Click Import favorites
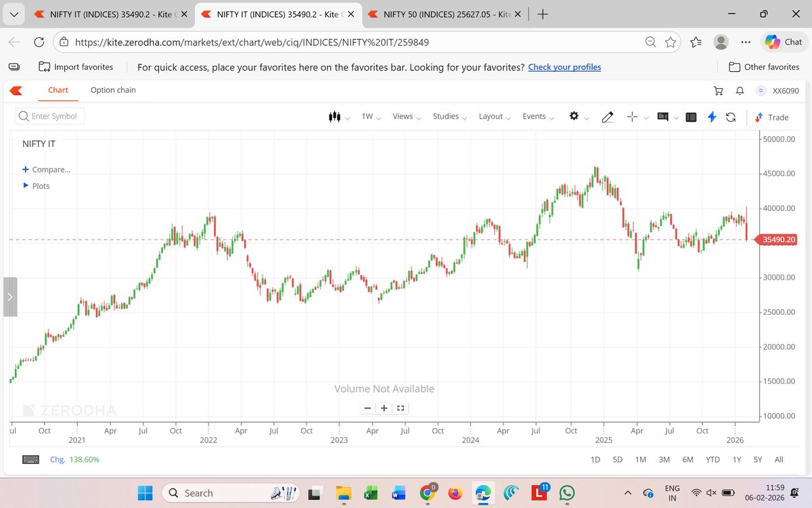 pyautogui.click(x=76, y=67)
